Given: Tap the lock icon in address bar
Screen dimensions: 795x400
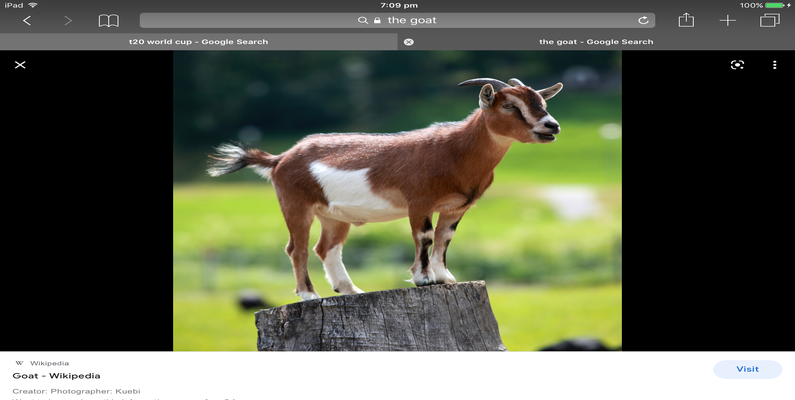Looking at the screenshot, I should click(x=377, y=20).
